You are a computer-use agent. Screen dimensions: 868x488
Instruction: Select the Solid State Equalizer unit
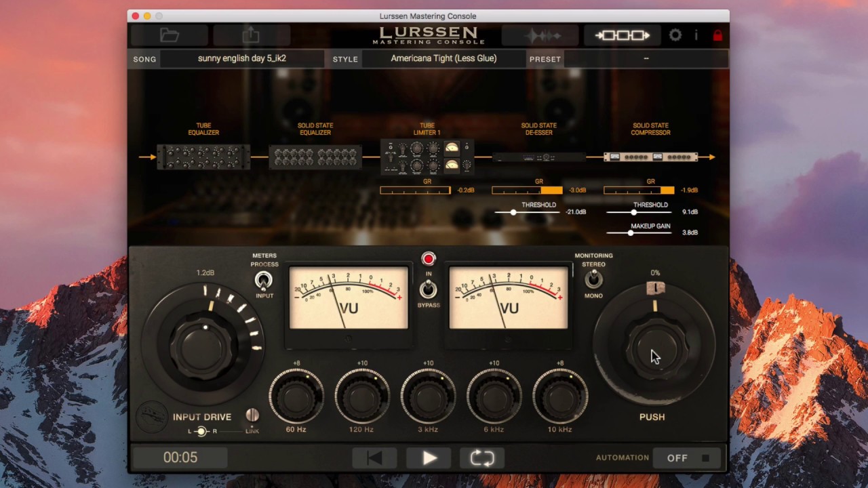pyautogui.click(x=315, y=157)
